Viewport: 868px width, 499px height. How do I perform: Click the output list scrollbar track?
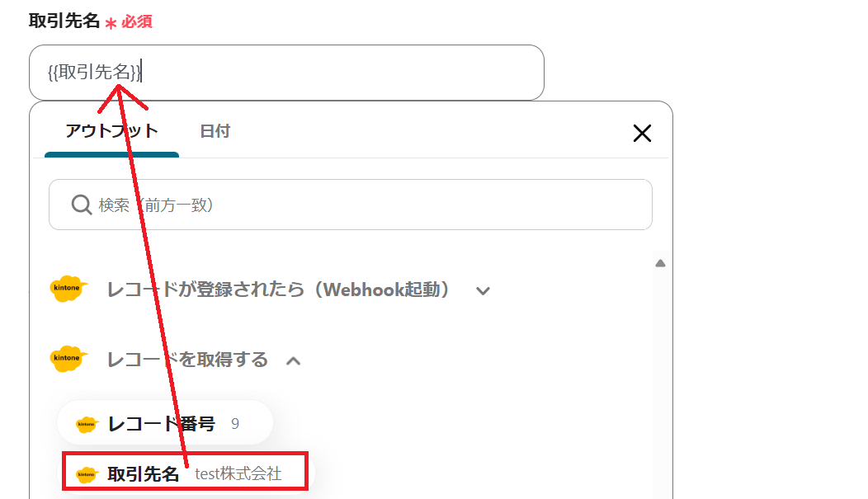660,382
